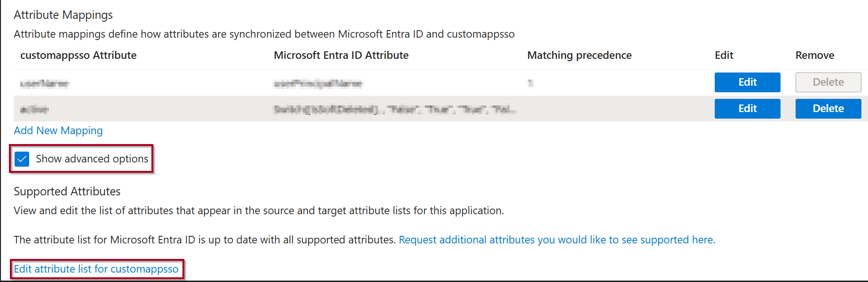
Task: Click the Attribute Mappings section heading
Action: click(x=63, y=15)
